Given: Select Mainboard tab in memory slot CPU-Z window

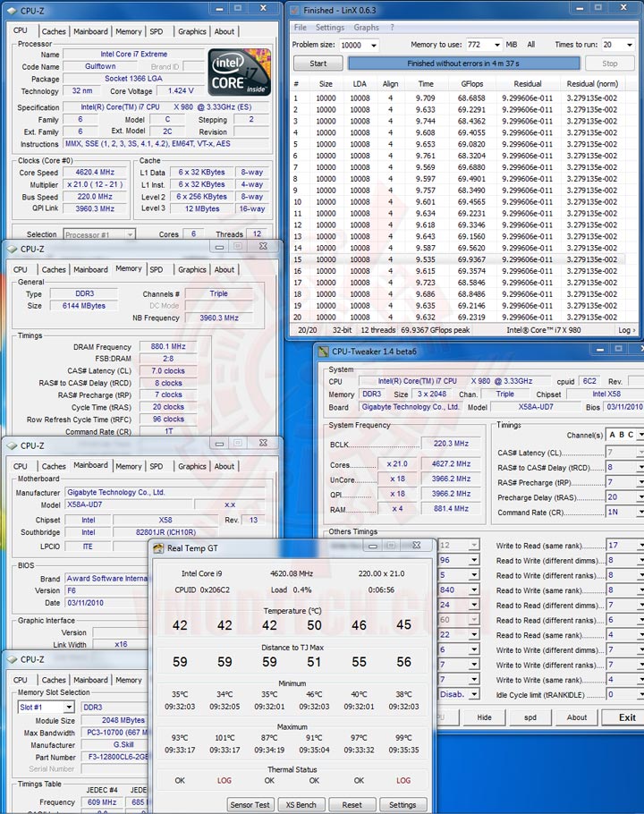Looking at the screenshot, I should pos(90,680).
